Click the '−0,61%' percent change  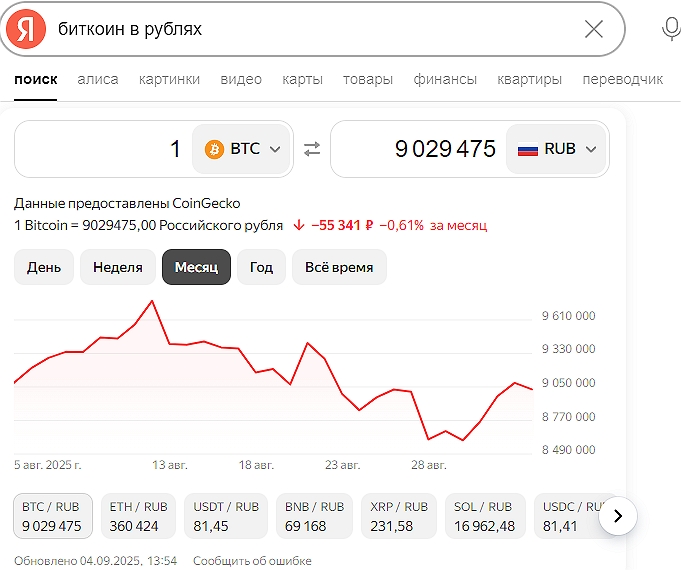[x=401, y=225]
